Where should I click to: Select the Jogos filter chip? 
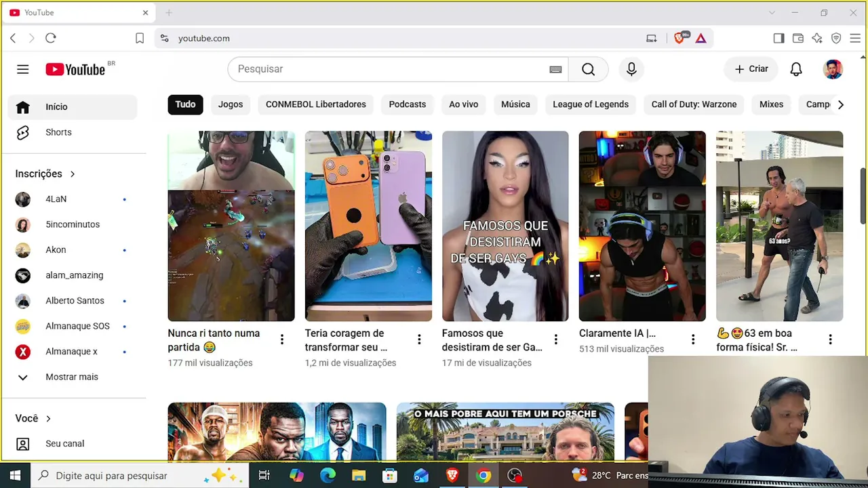tap(231, 104)
